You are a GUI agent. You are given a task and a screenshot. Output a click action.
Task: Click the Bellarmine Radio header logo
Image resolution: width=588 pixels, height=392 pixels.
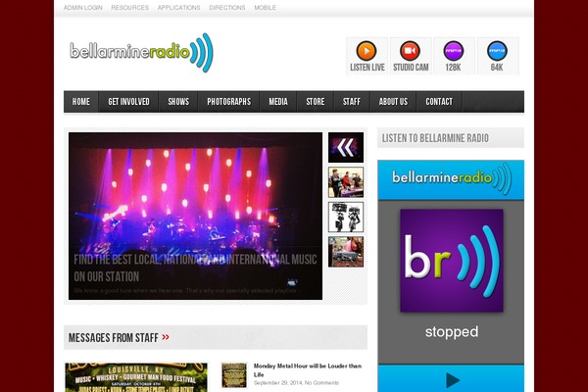click(141, 53)
